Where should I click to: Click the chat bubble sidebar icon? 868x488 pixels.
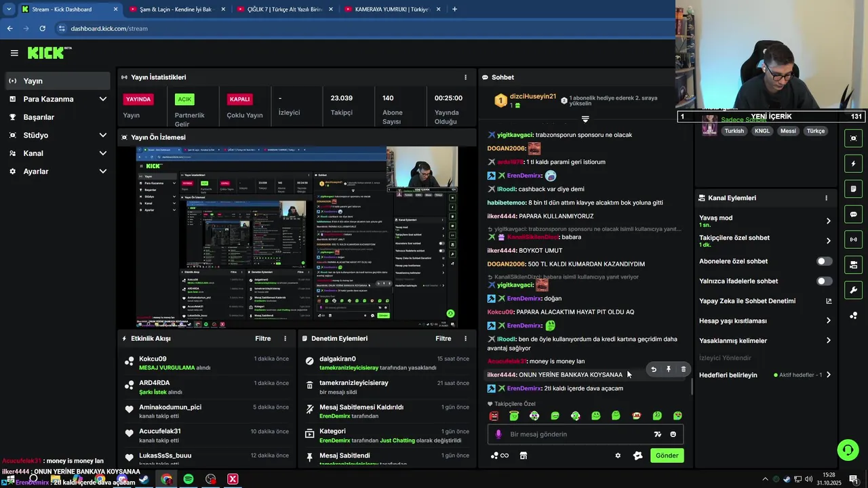[853, 214]
